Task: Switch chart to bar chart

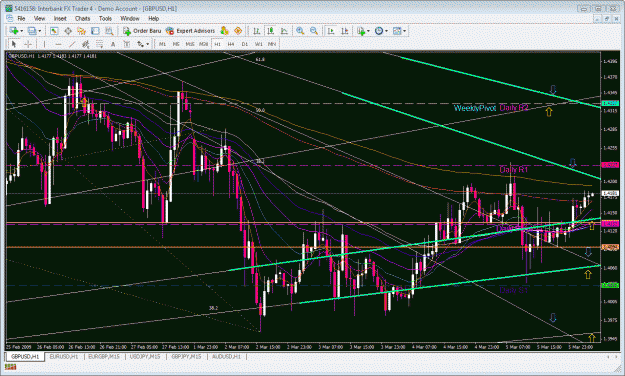Action: pyautogui.click(x=257, y=31)
